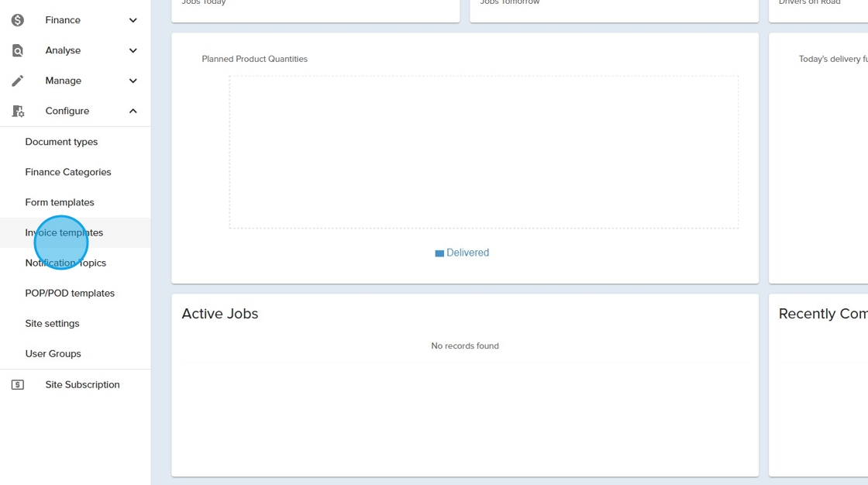Screen dimensions: 868x485
Task: Open Site Subscription page
Action: (x=82, y=385)
